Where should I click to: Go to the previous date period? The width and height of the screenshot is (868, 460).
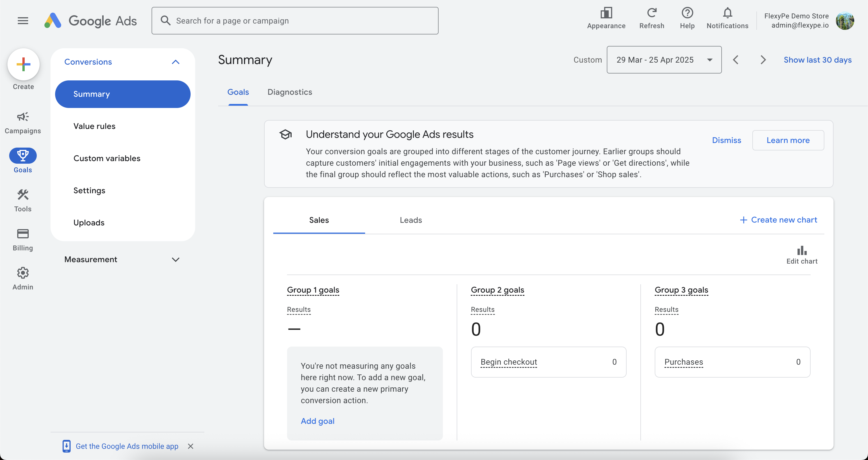pos(736,60)
